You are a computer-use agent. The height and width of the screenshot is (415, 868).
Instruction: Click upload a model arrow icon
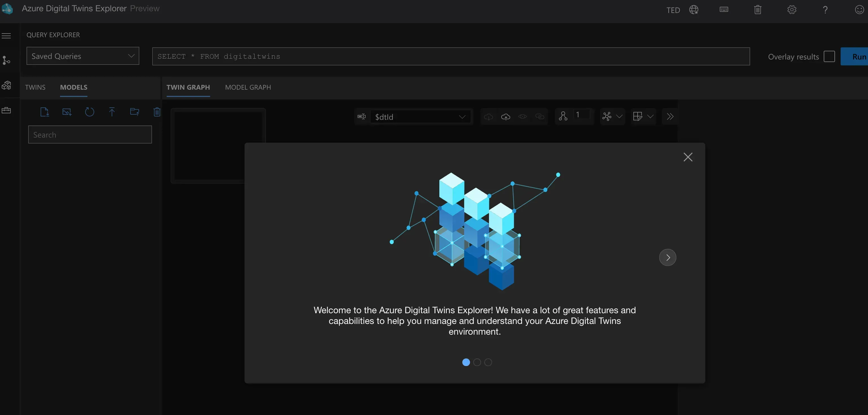coord(112,112)
